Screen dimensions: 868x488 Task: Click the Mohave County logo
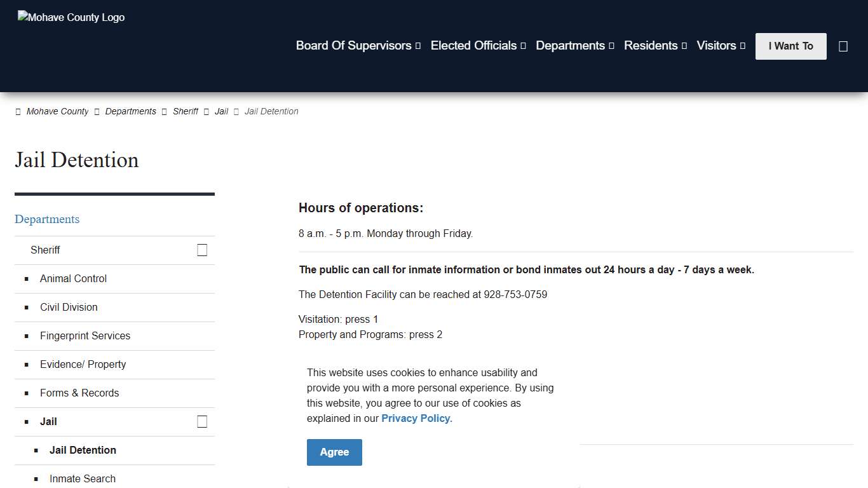[x=71, y=18]
